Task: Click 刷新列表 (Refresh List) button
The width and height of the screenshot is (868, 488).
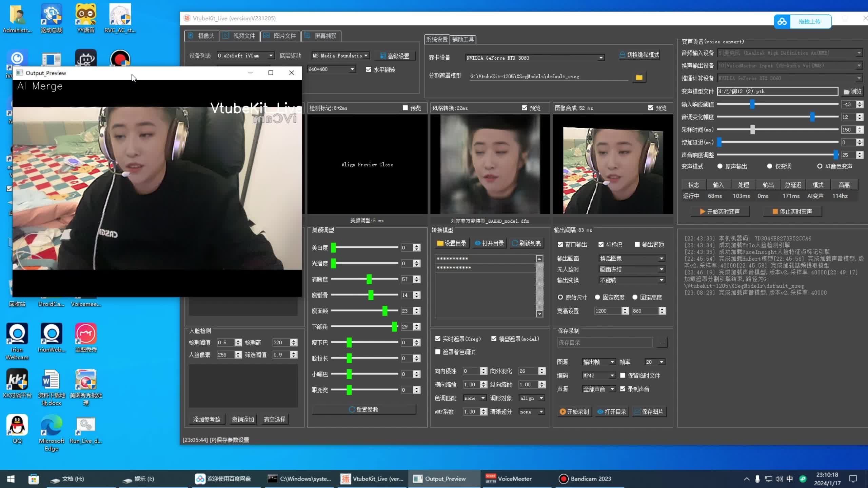Action: (528, 243)
